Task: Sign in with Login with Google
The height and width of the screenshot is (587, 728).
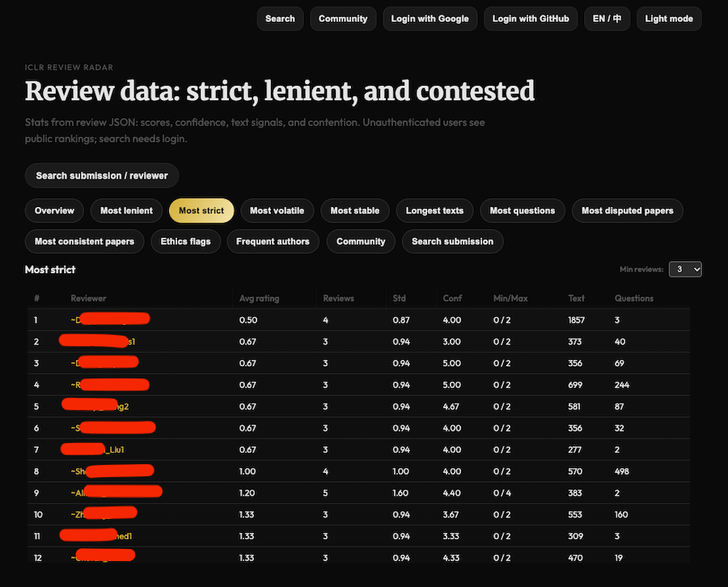Action: coord(430,19)
